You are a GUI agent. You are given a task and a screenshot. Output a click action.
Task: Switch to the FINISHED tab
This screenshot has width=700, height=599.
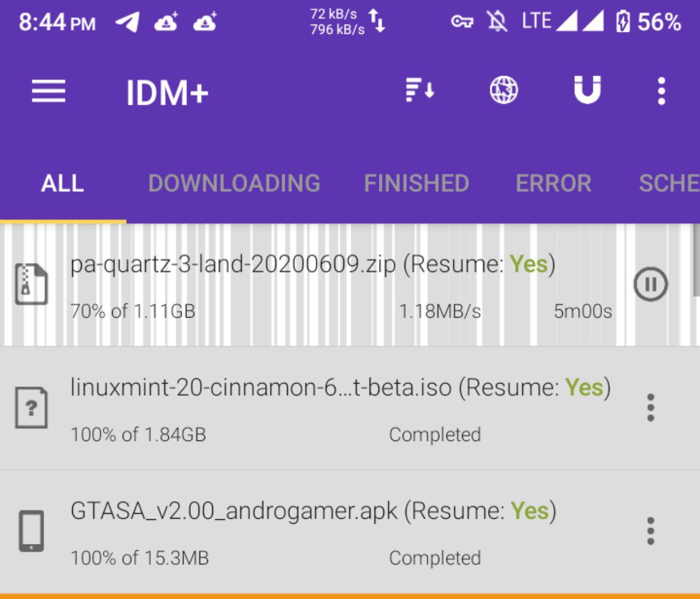click(417, 183)
